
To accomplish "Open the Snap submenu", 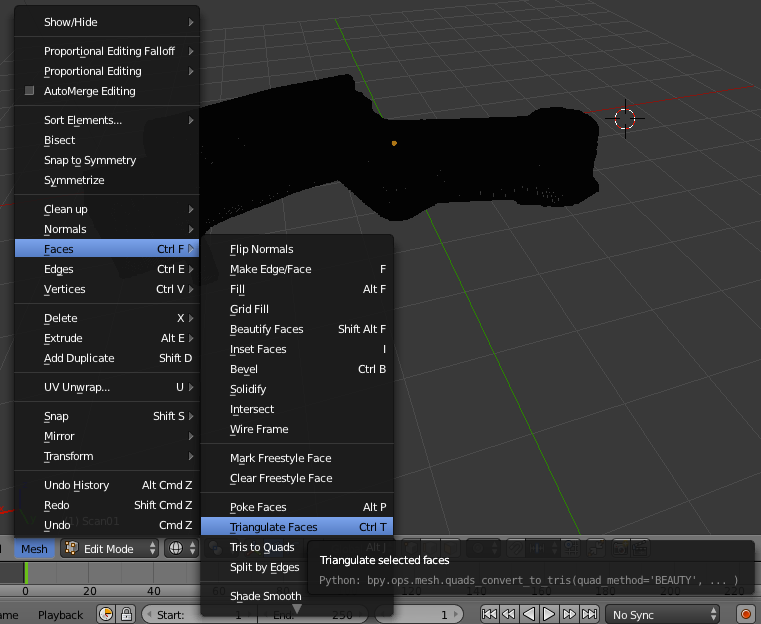I will pyautogui.click(x=107, y=416).
